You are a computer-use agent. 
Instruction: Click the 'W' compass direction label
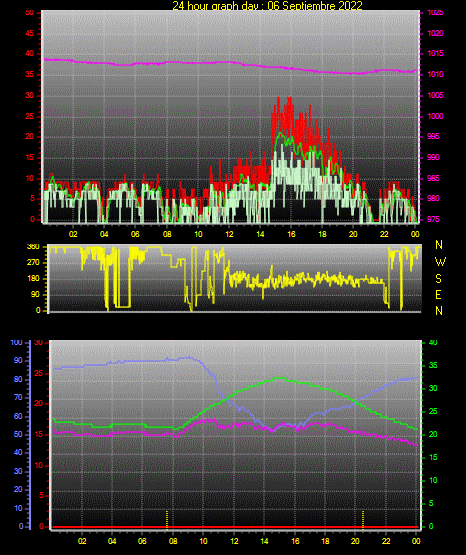click(440, 262)
